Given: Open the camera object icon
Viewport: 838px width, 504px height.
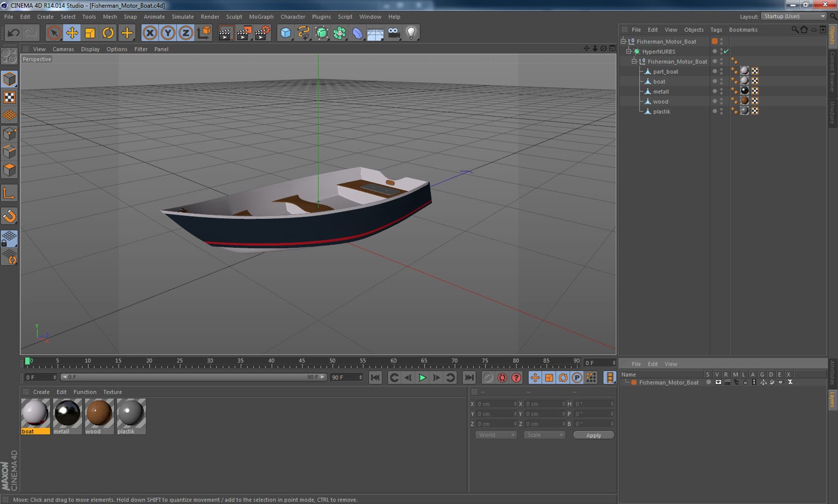Looking at the screenshot, I should [394, 33].
